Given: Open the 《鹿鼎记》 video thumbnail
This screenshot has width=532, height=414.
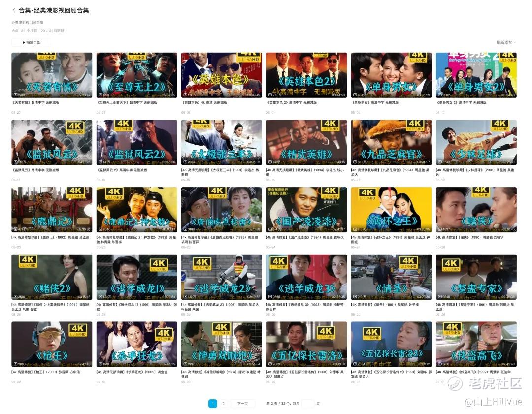Looking at the screenshot, I should (x=52, y=210).
